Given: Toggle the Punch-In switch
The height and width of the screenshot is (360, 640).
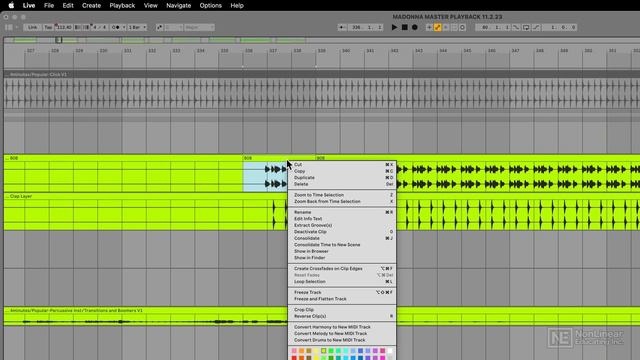Looking at the screenshot, I should 516,27.
